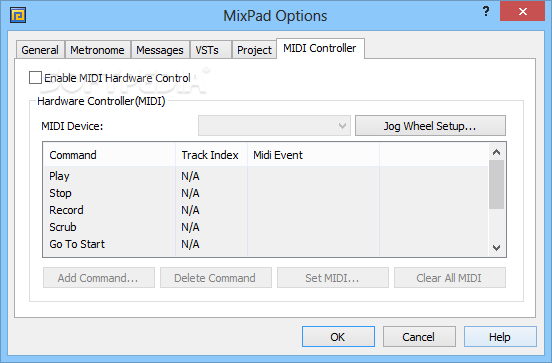The image size is (552, 363).
Task: Select the Record command row
Action: click(266, 210)
